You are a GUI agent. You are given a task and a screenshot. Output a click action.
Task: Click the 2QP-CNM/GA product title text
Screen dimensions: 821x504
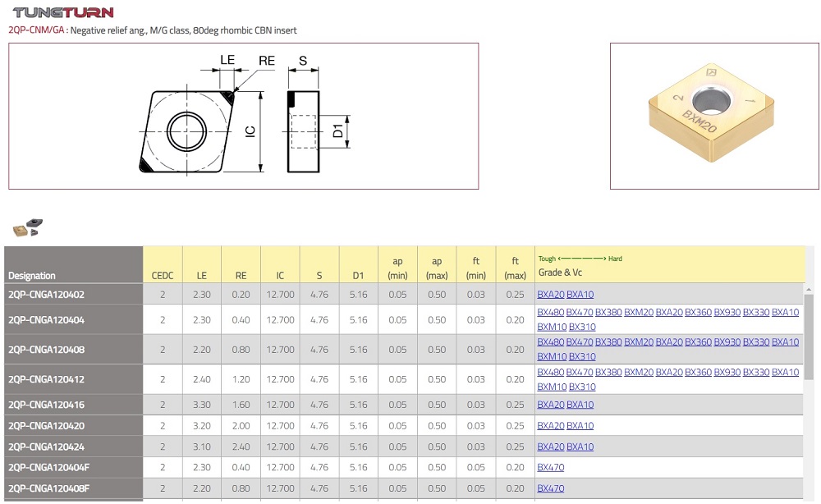[153, 30]
